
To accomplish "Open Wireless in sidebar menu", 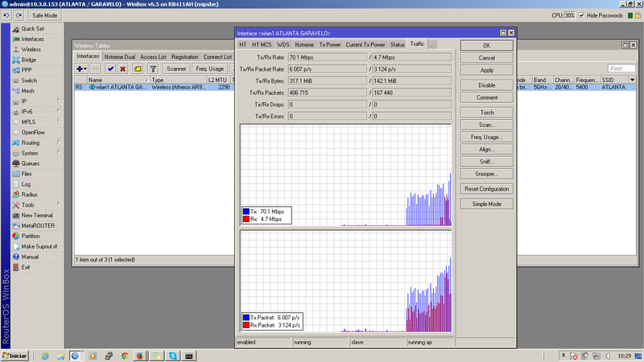I will pos(31,49).
